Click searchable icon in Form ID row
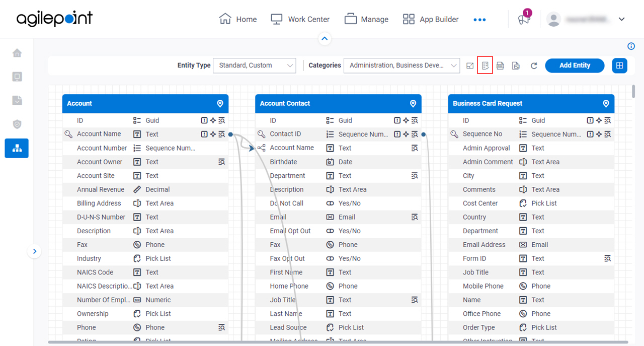The image size is (644, 346). coord(607,258)
